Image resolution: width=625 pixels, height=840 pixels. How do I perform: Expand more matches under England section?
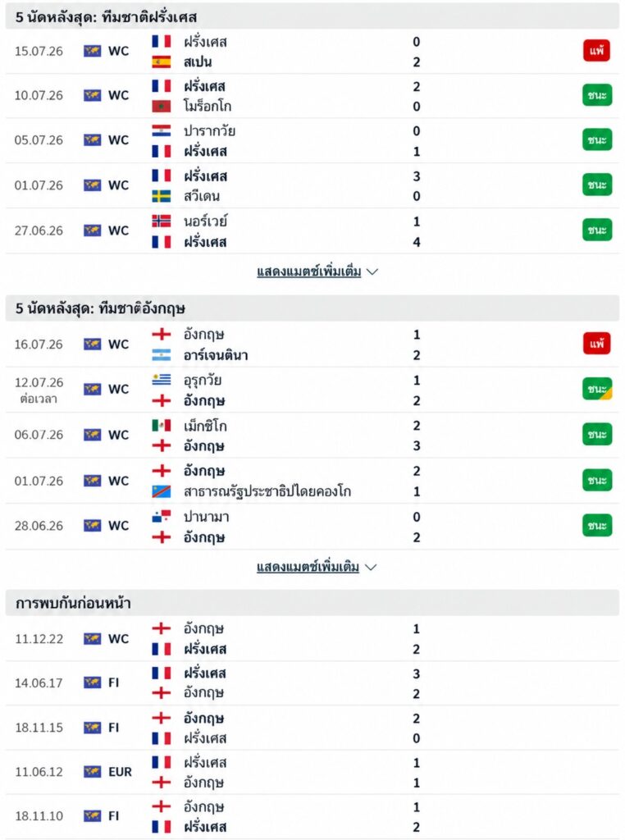coord(317,567)
